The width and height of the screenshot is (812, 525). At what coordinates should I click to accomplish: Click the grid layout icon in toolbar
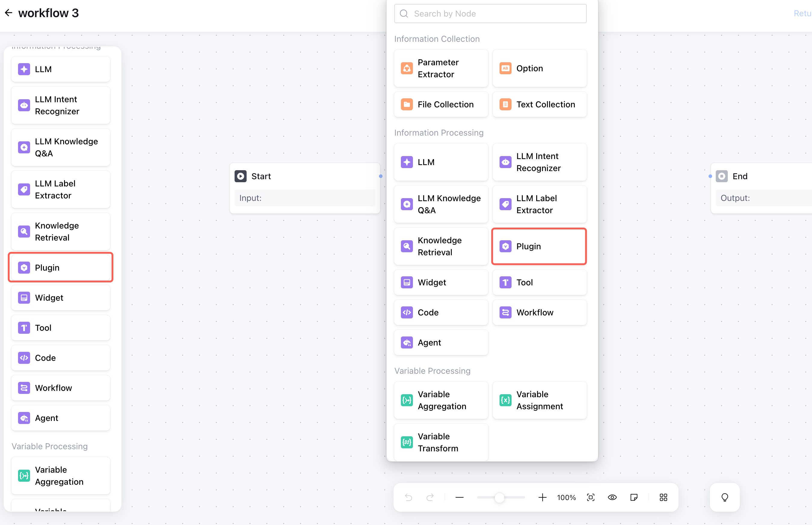(663, 497)
